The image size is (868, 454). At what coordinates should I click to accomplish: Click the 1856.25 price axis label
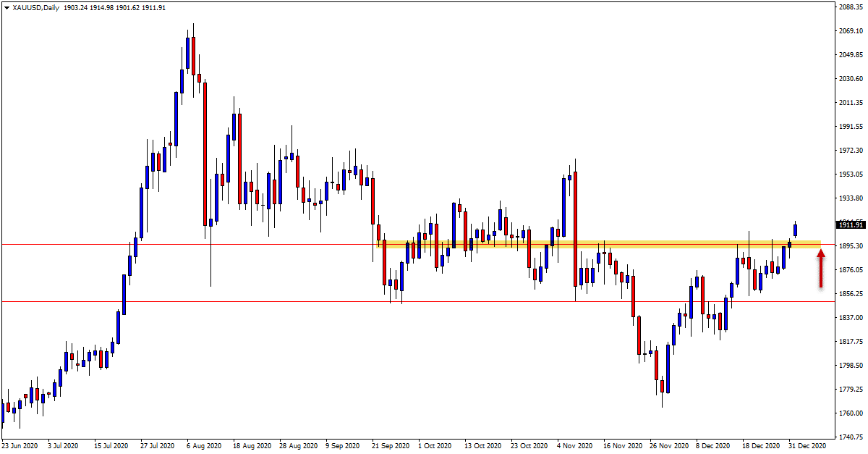pyautogui.click(x=851, y=294)
